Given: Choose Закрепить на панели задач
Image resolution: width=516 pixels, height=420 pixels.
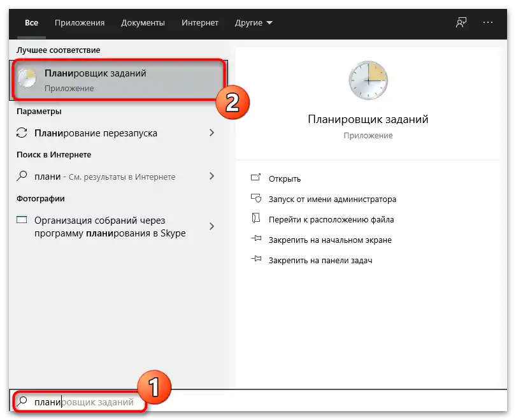Looking at the screenshot, I should 320,261.
